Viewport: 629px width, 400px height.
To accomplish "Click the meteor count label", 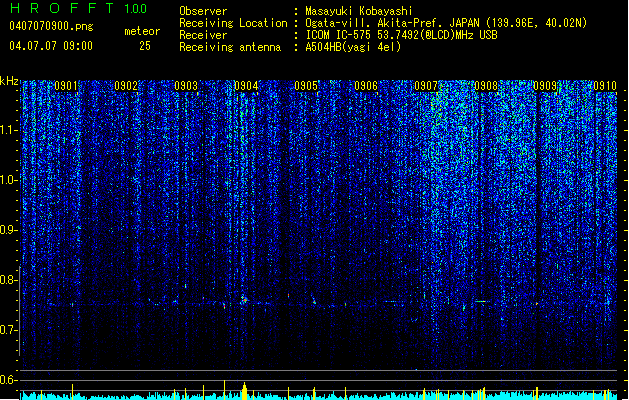I will tap(142, 31).
